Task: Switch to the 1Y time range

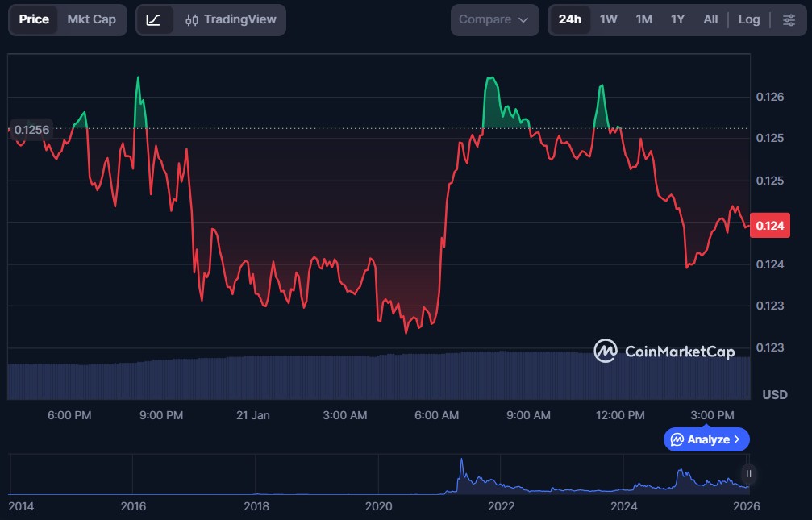Action: [x=677, y=19]
